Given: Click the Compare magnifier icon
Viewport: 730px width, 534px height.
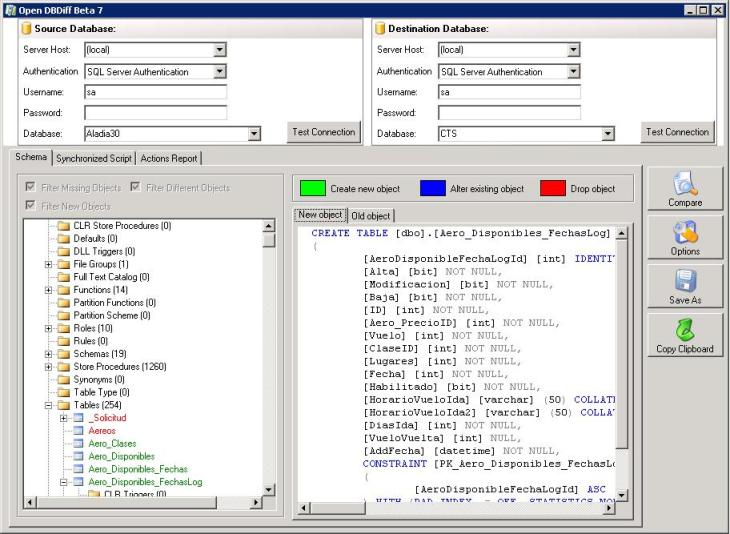Looking at the screenshot, I should pos(684,183).
